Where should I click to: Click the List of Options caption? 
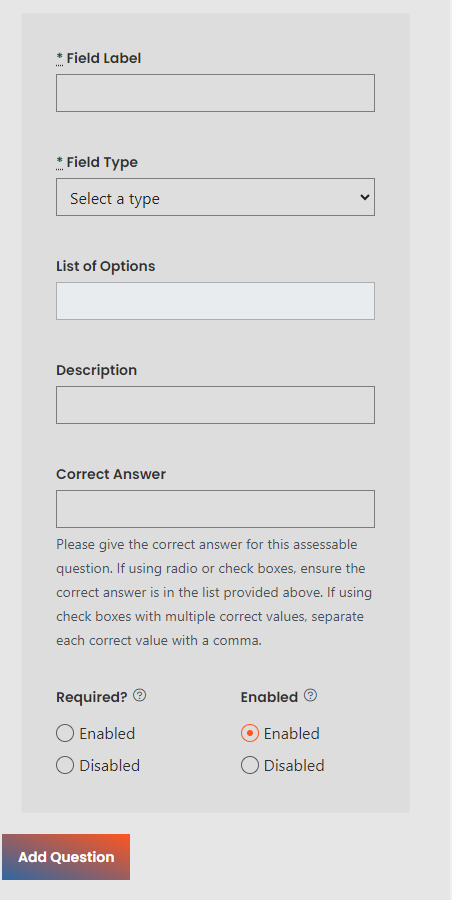106,266
